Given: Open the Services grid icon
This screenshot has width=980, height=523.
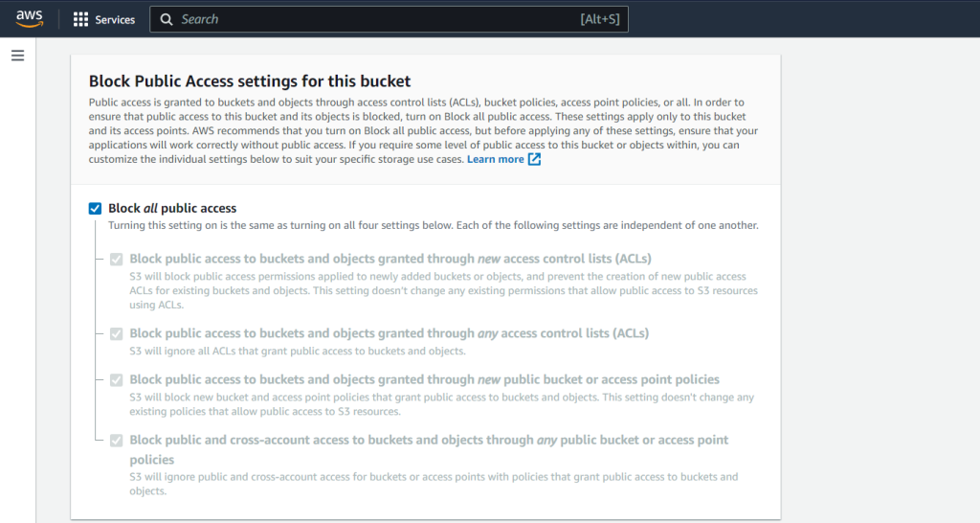Looking at the screenshot, I should 80,19.
